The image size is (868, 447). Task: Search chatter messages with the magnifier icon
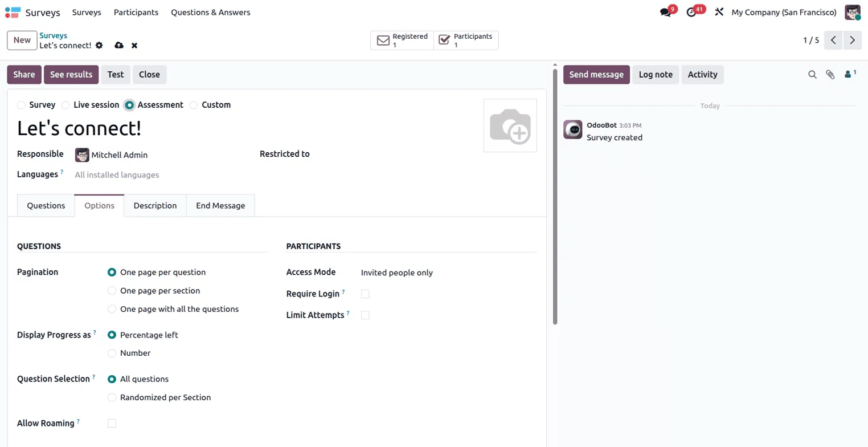(x=812, y=75)
